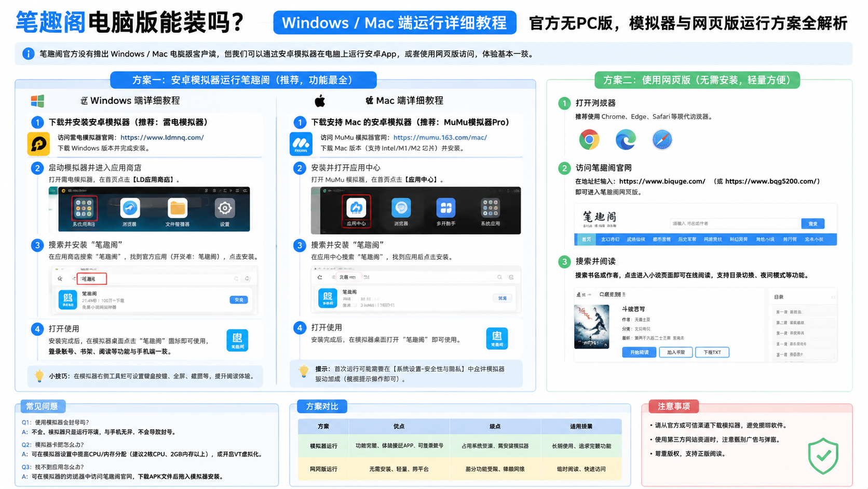This screenshot has height=489, width=868.
Task: Click 模拟器运行 cell in comparison table
Action: [323, 446]
